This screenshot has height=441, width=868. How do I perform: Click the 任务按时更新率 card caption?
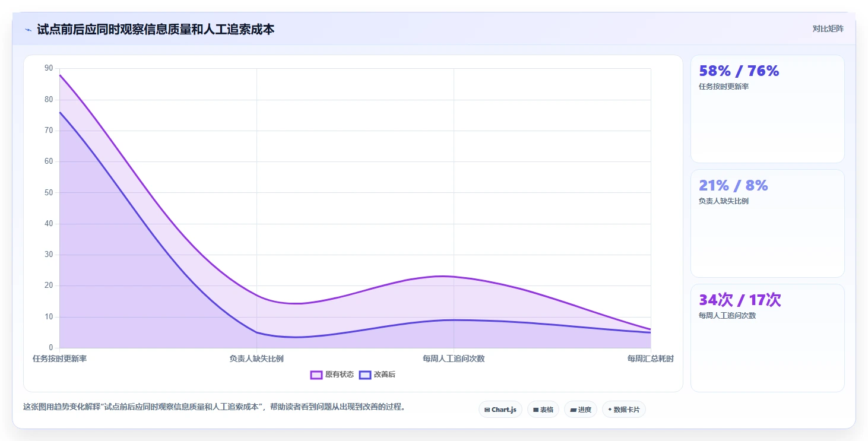coord(724,87)
